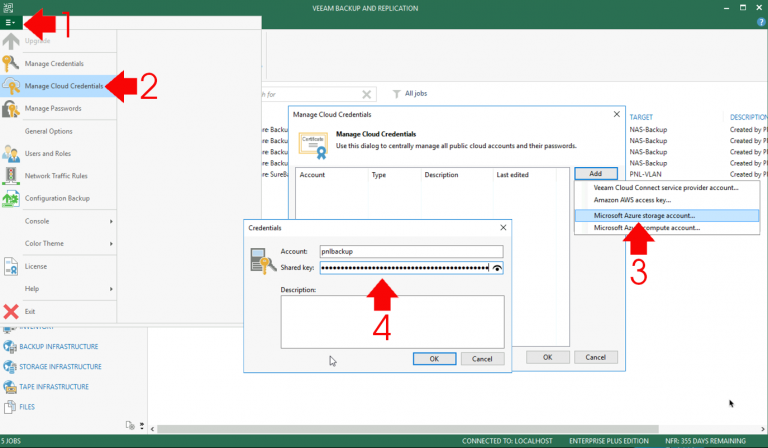Image resolution: width=768 pixels, height=448 pixels.
Task: Click the Account input field
Action: pyautogui.click(x=411, y=251)
